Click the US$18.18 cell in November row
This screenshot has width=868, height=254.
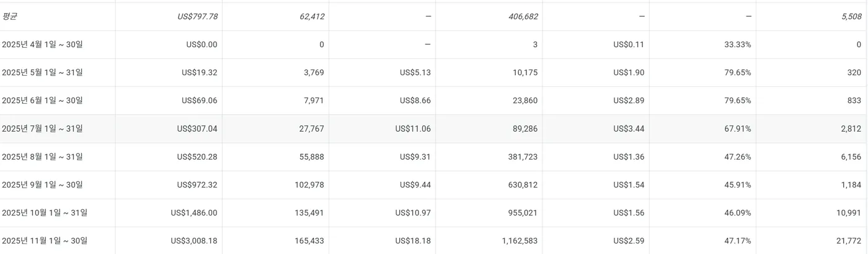[x=412, y=241]
